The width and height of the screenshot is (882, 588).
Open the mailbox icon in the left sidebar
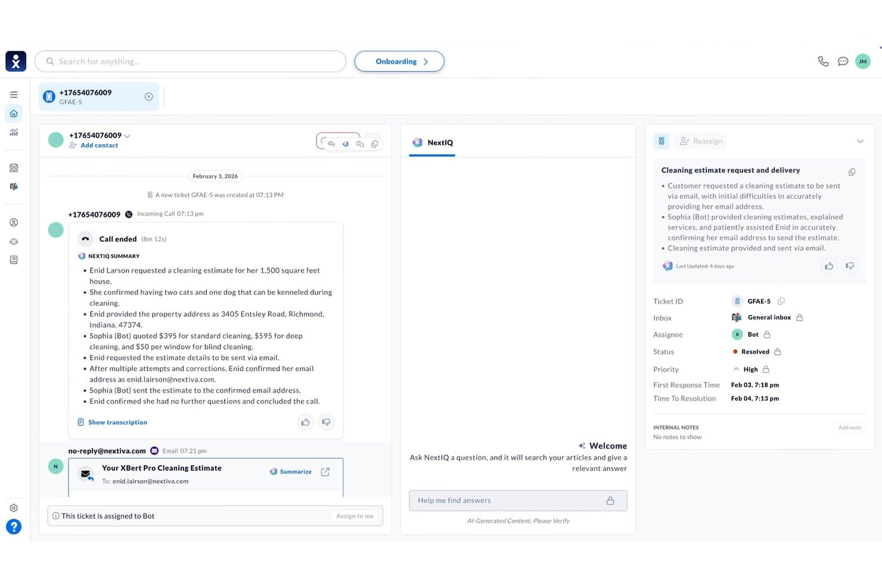tap(14, 186)
